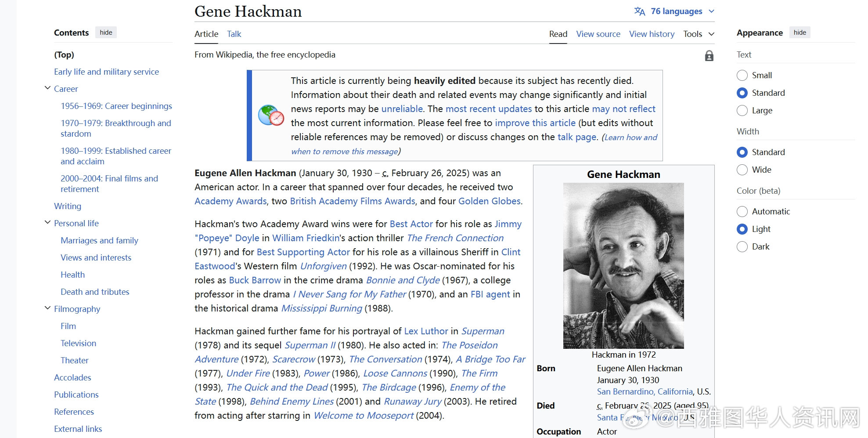Select Standard width option
The height and width of the screenshot is (438, 868).
pyautogui.click(x=742, y=152)
